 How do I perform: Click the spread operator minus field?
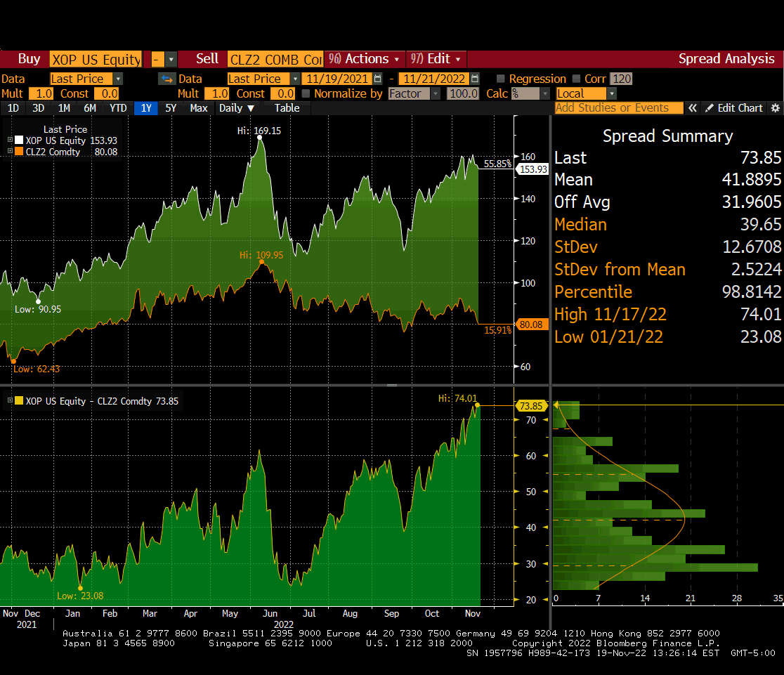[157, 60]
